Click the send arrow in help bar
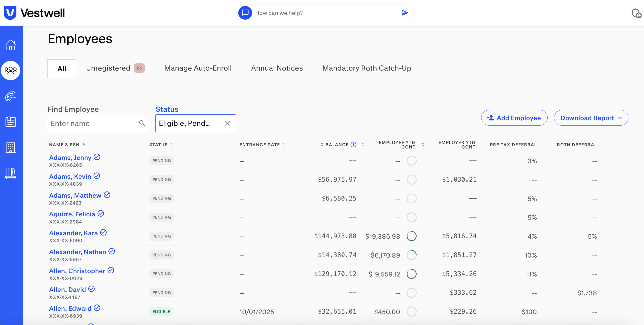Image resolution: width=644 pixels, height=325 pixels. 405,13
